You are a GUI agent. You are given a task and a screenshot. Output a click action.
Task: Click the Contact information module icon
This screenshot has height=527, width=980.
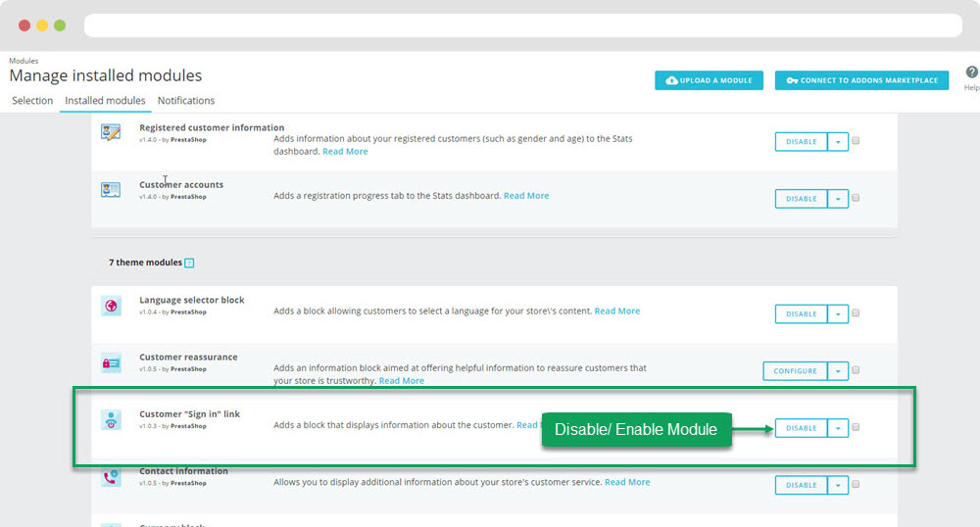pyautogui.click(x=111, y=477)
